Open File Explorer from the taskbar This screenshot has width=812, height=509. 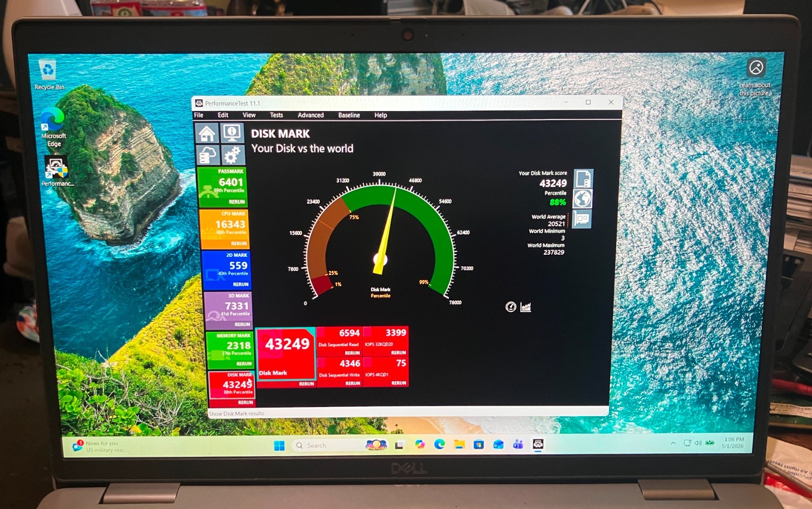[x=459, y=445]
